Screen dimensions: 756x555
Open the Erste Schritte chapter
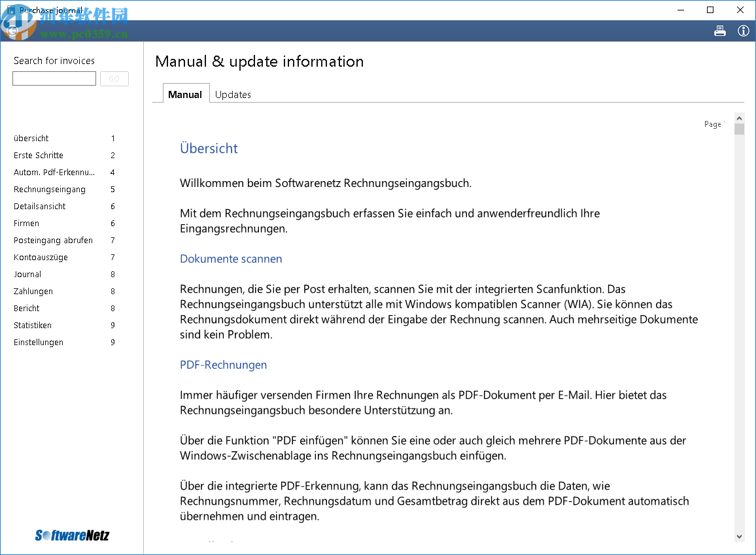coord(39,156)
